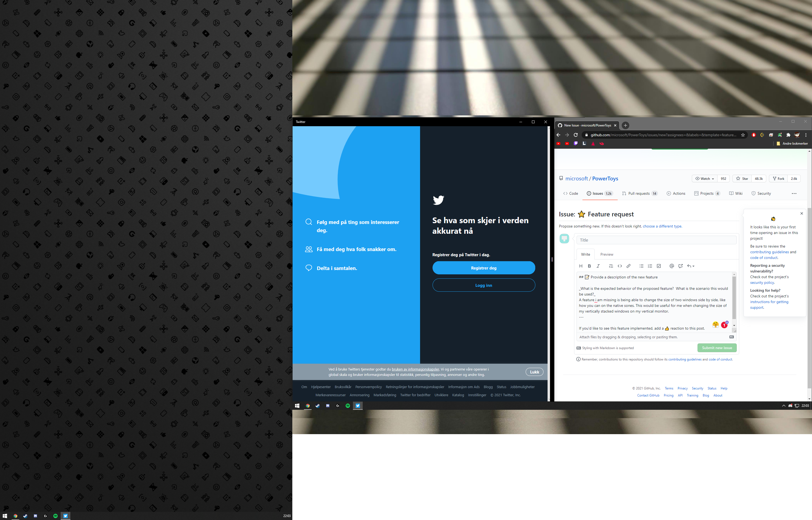Insert a quote block in issue editor
Image resolution: width=812 pixels, height=520 pixels.
(611, 266)
